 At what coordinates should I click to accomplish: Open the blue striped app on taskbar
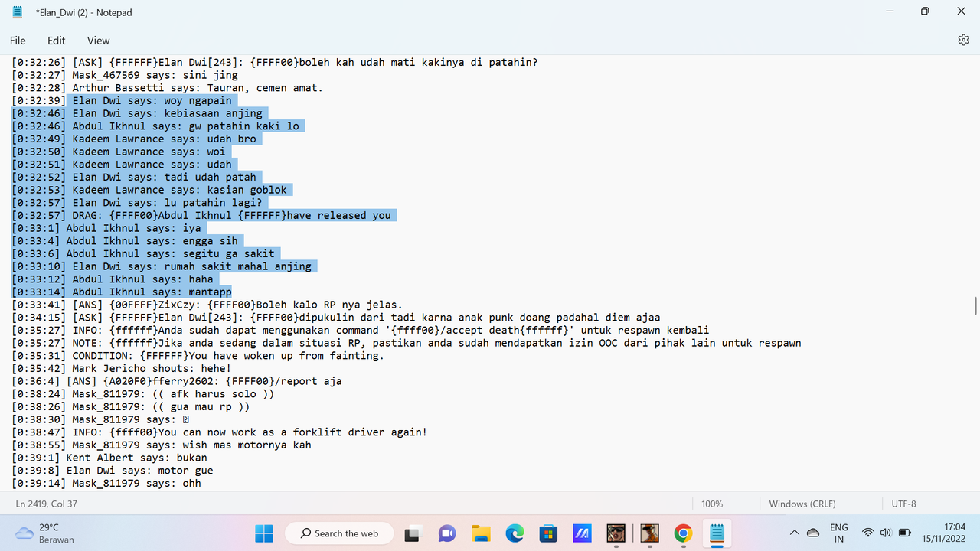(582, 533)
